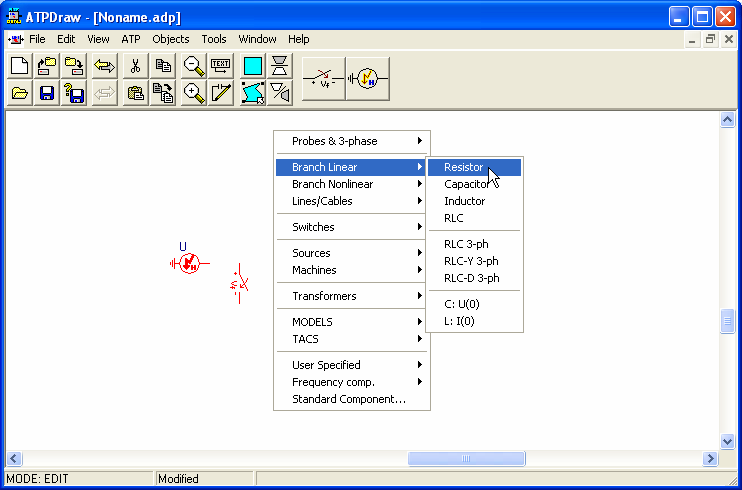
Task: Click the vertical scrollbar thumb
Action: (727, 321)
